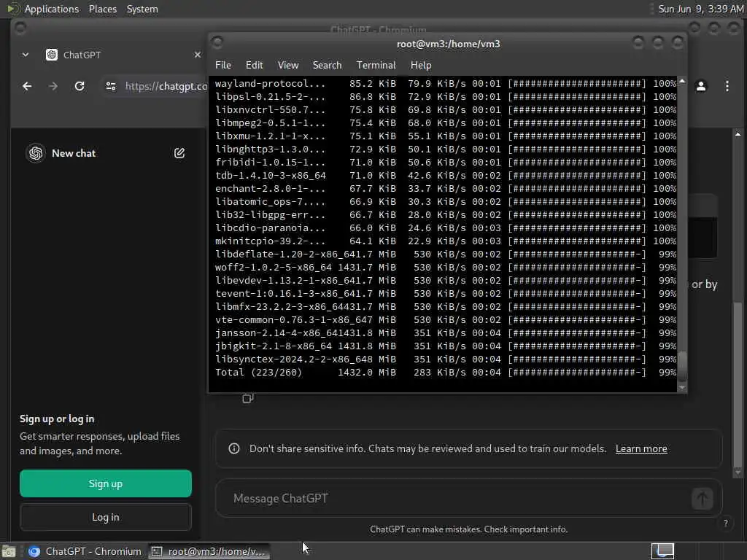Open terminal File menu
This screenshot has width=747, height=560.
pyautogui.click(x=223, y=65)
